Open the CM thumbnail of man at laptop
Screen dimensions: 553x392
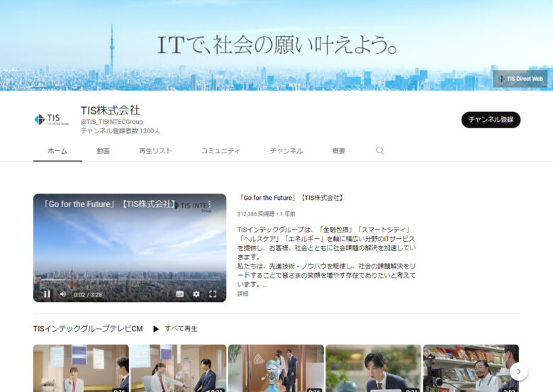pyautogui.click(x=374, y=369)
